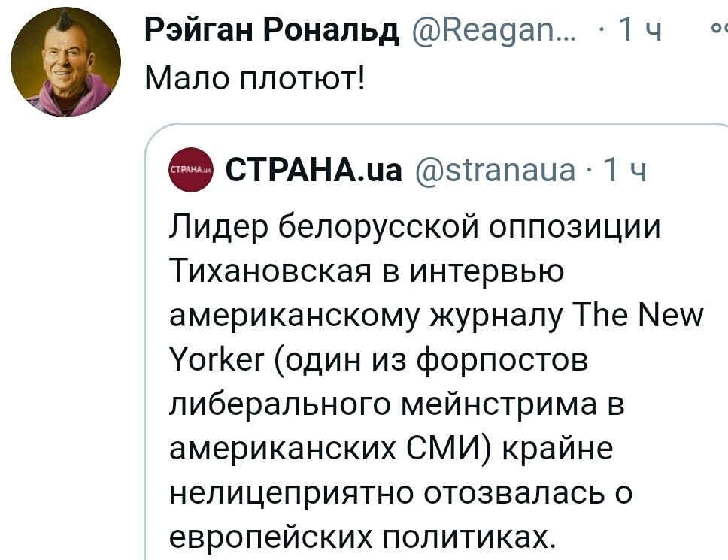This screenshot has height=560, width=728.
Task: Click the 'американских СМИ) крайне' line
Action: 391,449
